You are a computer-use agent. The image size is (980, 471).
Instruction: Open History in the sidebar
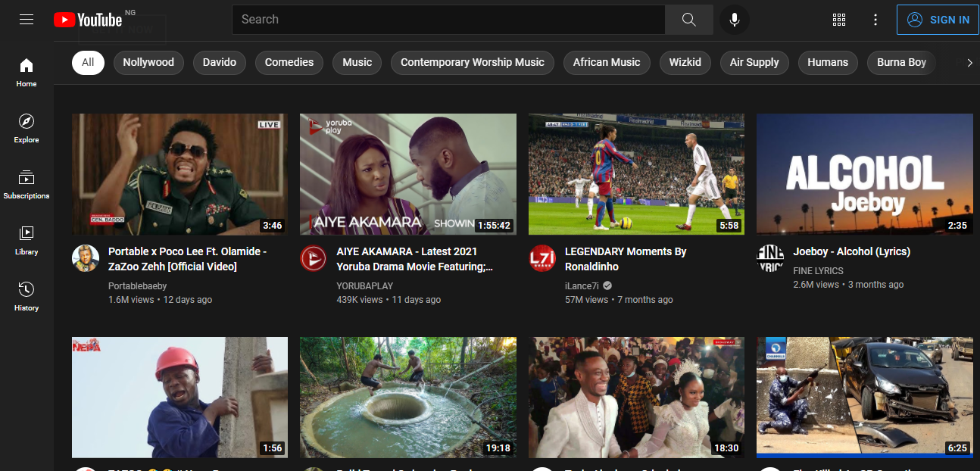click(x=27, y=296)
